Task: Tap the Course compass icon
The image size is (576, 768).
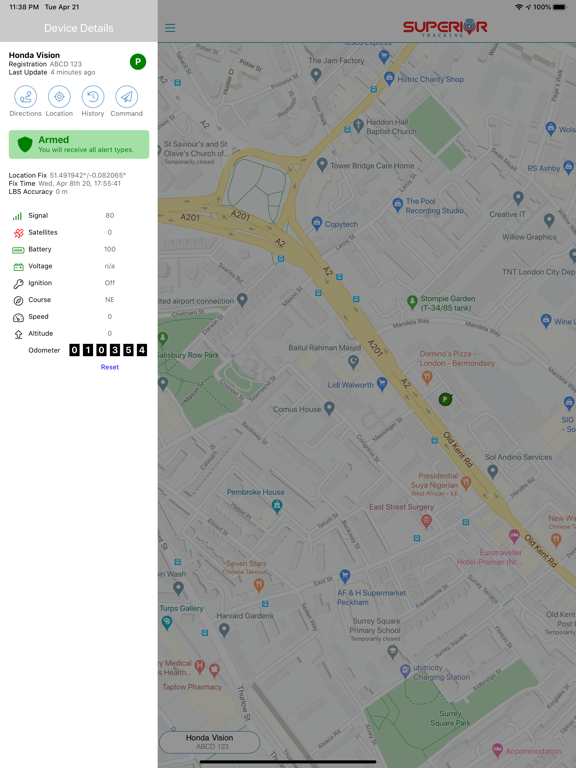Action: click(18, 300)
